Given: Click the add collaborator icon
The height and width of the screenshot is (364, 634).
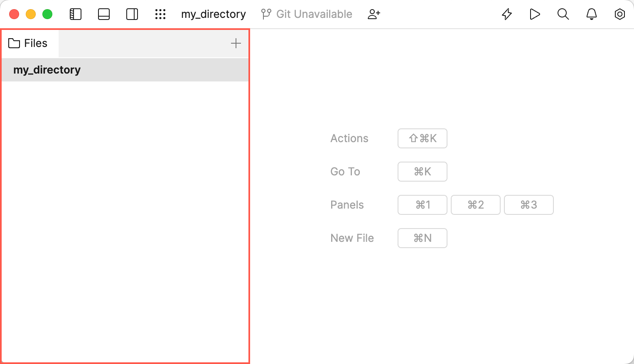Looking at the screenshot, I should pyautogui.click(x=374, y=14).
